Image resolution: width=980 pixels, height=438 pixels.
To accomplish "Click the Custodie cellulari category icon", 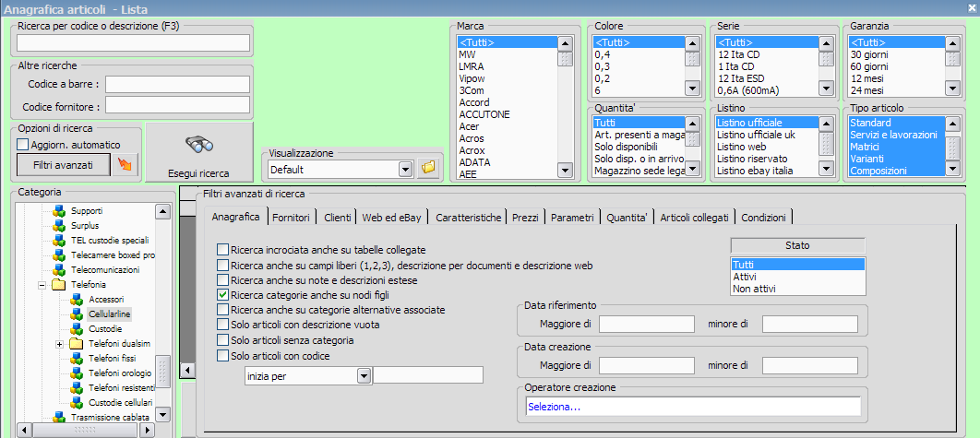I will [77, 403].
